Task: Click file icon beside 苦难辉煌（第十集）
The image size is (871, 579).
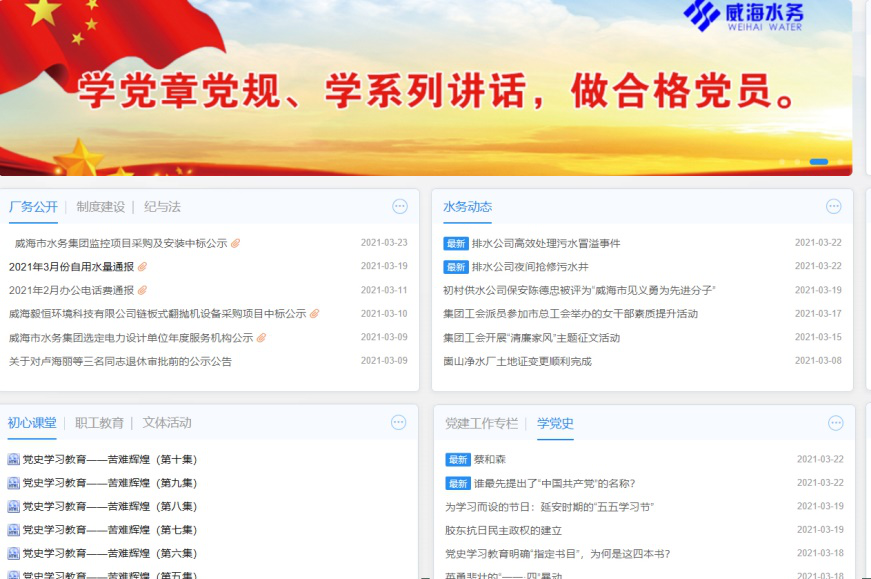Action: click(x=14, y=459)
